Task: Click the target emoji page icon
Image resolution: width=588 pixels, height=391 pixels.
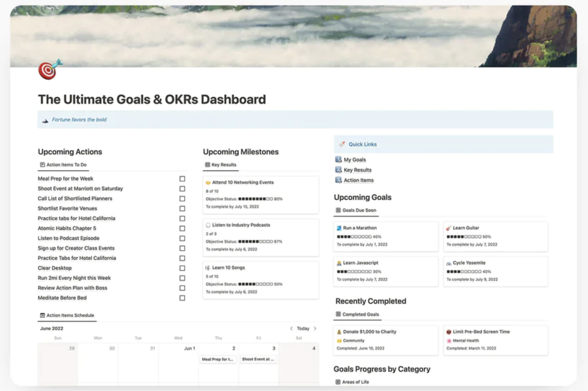Action: pos(48,71)
